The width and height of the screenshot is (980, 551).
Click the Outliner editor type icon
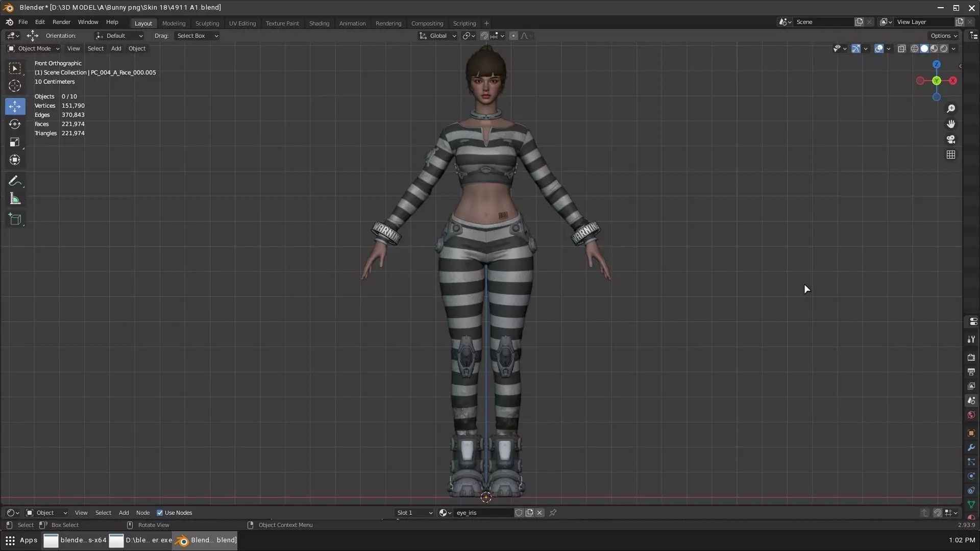click(973, 36)
